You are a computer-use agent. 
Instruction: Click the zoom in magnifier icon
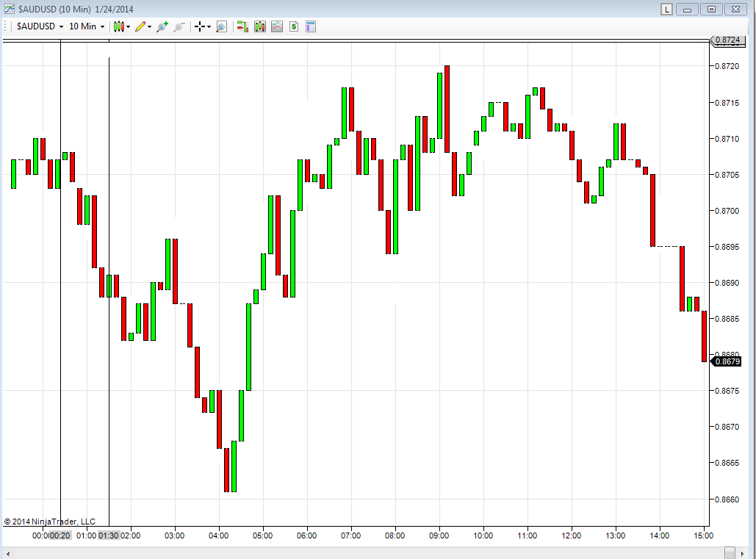pyautogui.click(x=162, y=26)
